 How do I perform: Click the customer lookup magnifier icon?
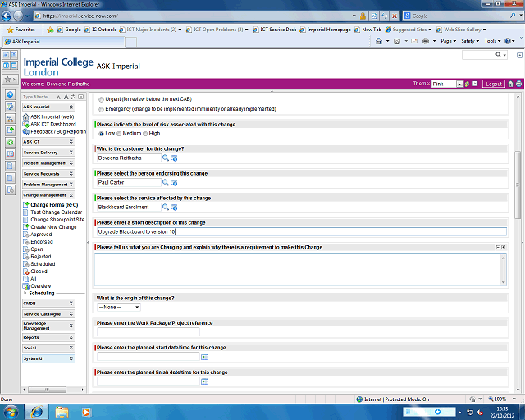[165, 157]
